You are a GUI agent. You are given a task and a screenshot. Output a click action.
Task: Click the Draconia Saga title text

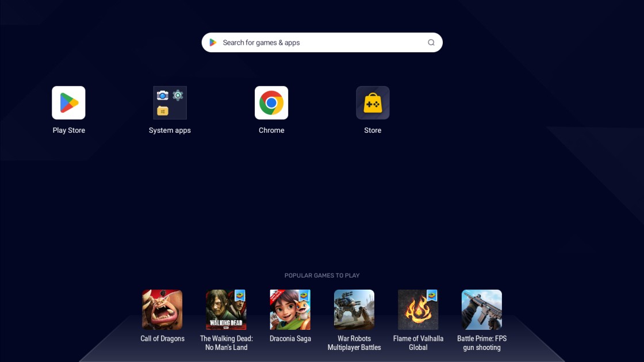(290, 338)
